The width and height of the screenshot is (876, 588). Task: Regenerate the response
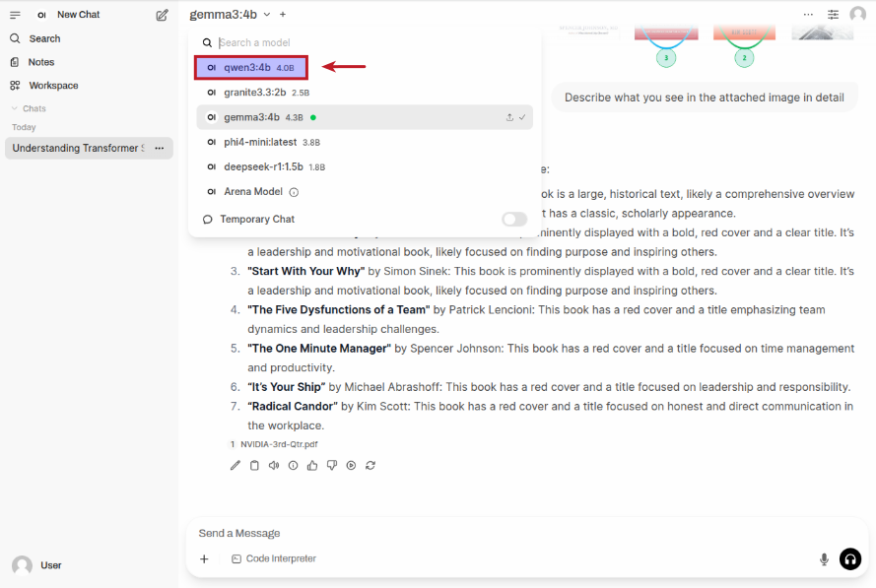[x=371, y=466]
